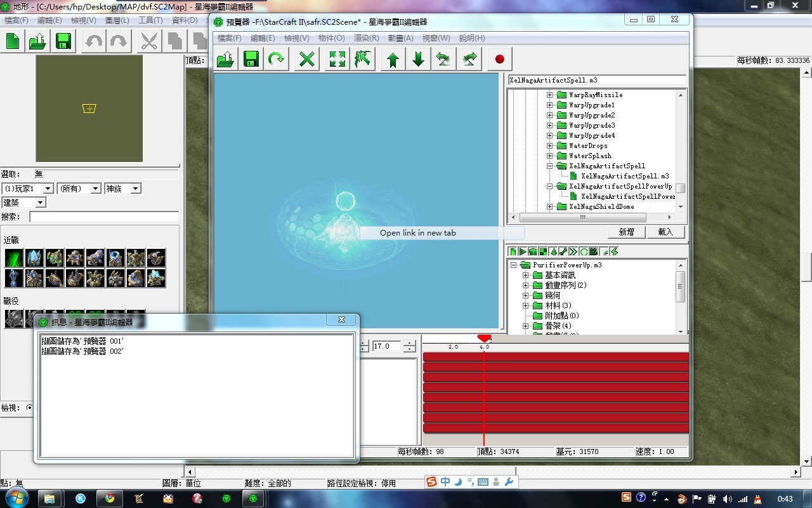
Task: Click the green up arrow toolbar icon
Action: [x=393, y=60]
